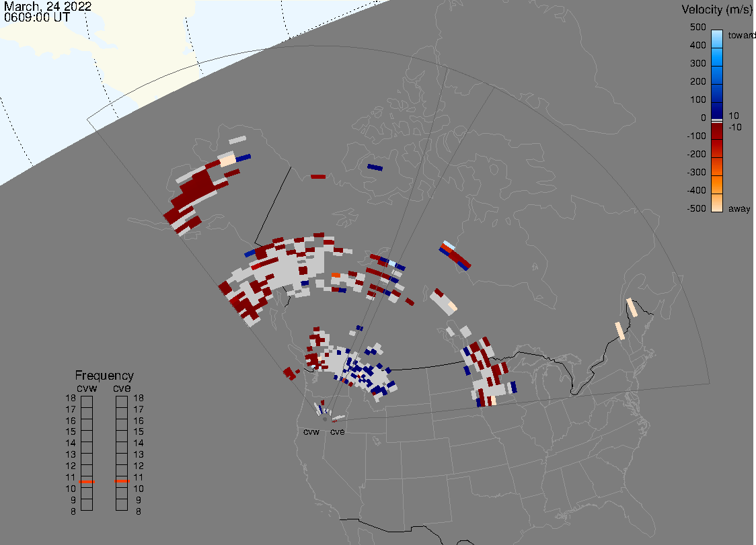The image size is (756, 545).
Task: Click the bottom cell of the cve frequency bar
Action: [x=122, y=505]
